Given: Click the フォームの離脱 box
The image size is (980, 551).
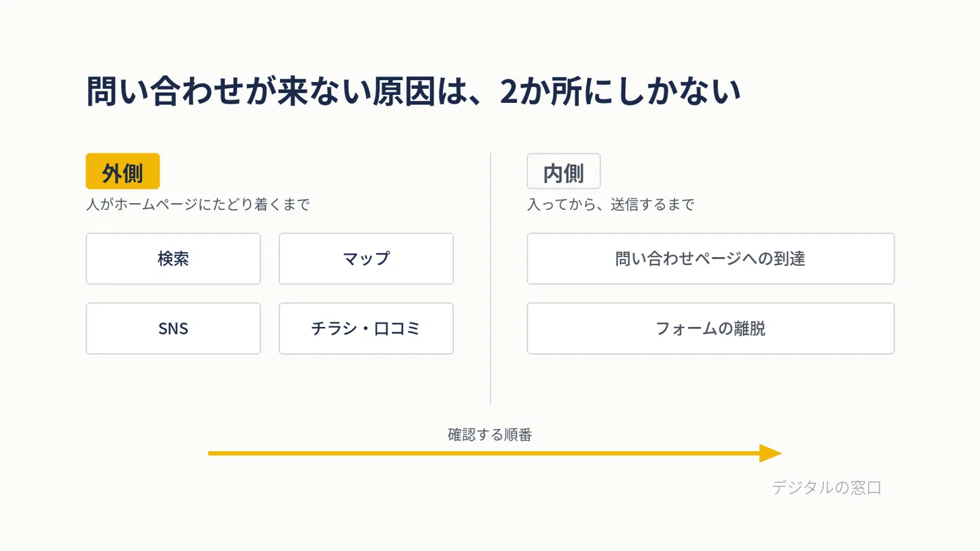Looking at the screenshot, I should (711, 328).
